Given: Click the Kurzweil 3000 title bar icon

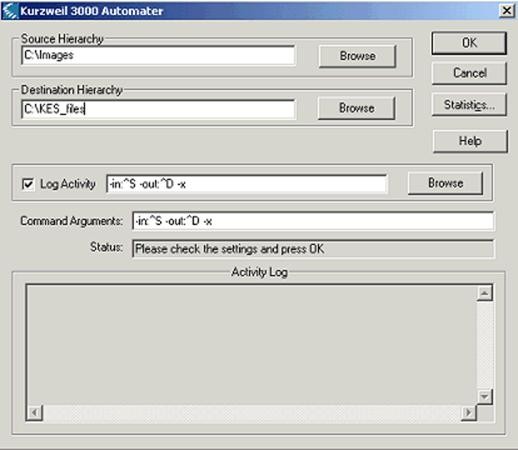Looking at the screenshot, I should click(10, 11).
